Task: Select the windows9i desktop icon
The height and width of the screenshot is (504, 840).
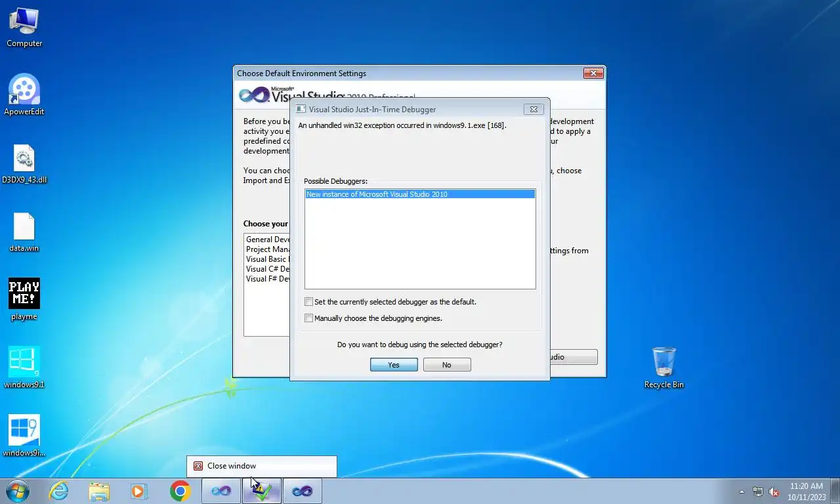Action: click(x=24, y=436)
